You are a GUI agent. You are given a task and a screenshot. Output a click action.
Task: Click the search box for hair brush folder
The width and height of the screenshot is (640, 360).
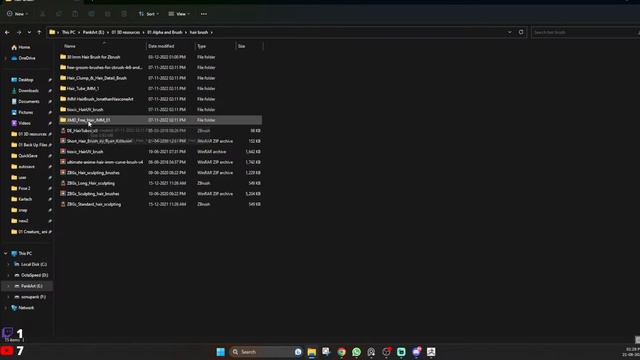584,32
